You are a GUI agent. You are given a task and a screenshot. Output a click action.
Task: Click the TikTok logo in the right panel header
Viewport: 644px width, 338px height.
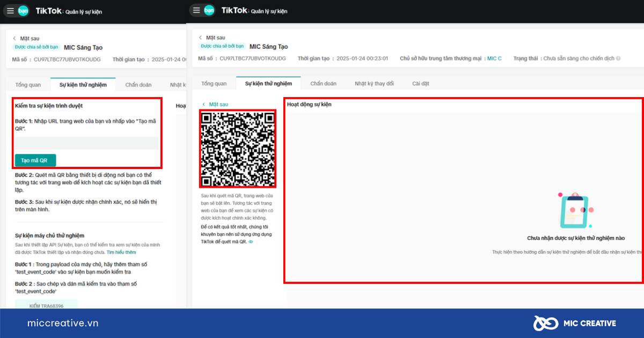(234, 10)
